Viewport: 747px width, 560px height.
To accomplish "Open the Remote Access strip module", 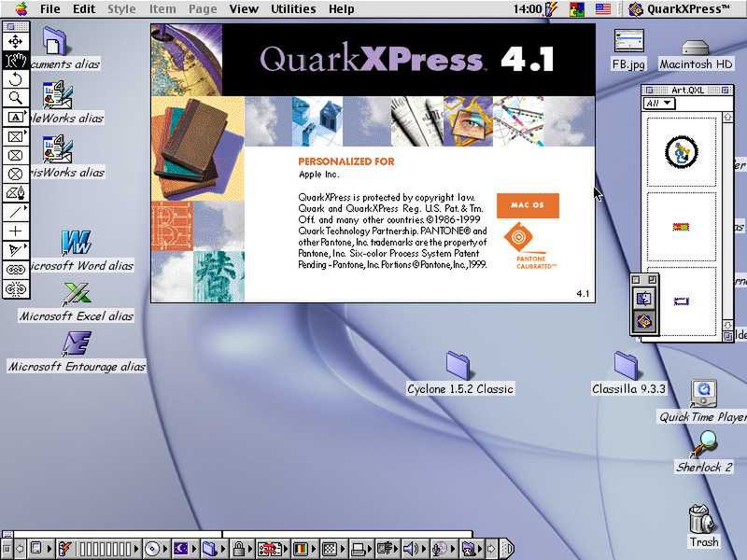I will coord(388,549).
